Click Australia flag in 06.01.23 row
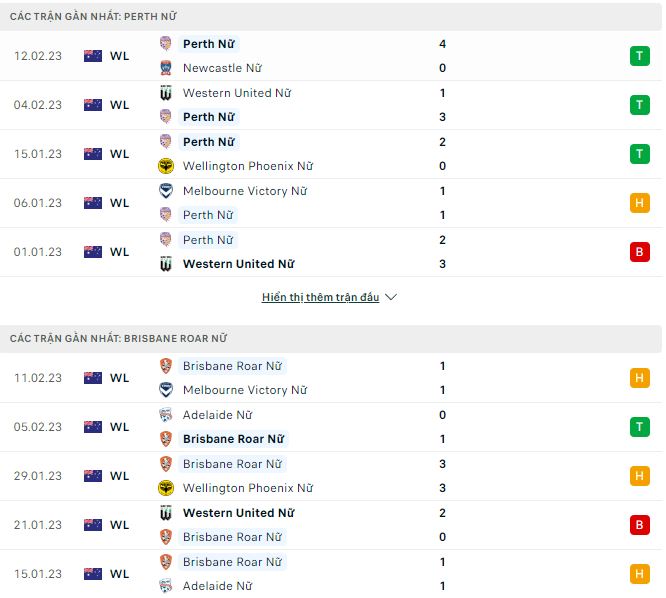This screenshot has height=598, width=666. 93,203
